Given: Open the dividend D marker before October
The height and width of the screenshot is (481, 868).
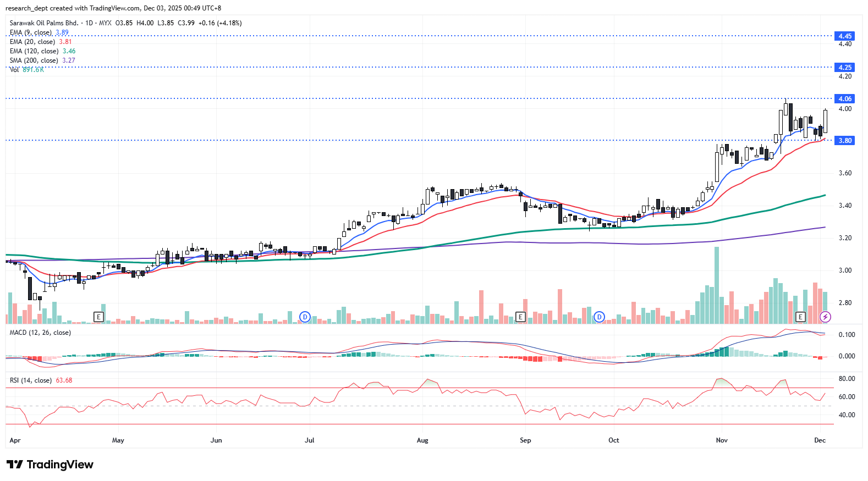Looking at the screenshot, I should pyautogui.click(x=599, y=317).
